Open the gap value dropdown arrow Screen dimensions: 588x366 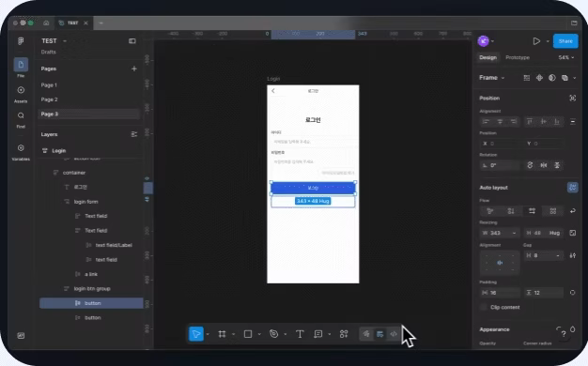(558, 255)
